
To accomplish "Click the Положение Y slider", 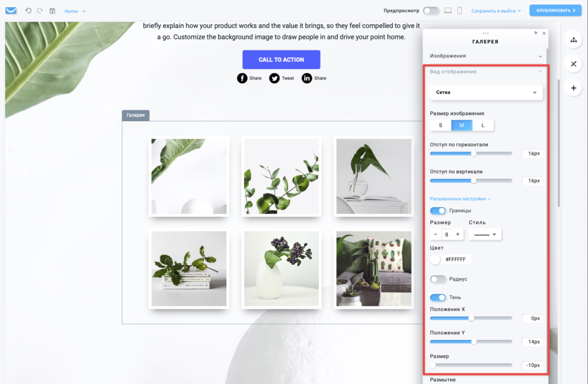I will (471, 342).
